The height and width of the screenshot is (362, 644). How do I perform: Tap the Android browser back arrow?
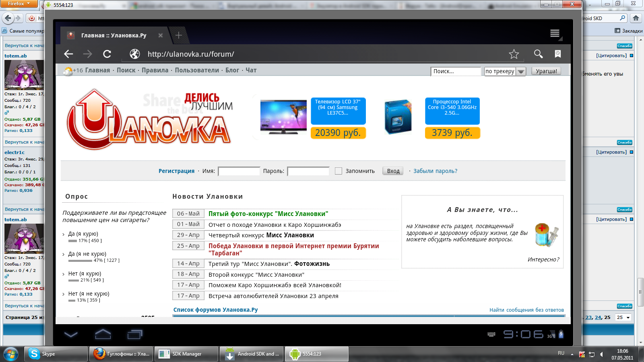[69, 54]
